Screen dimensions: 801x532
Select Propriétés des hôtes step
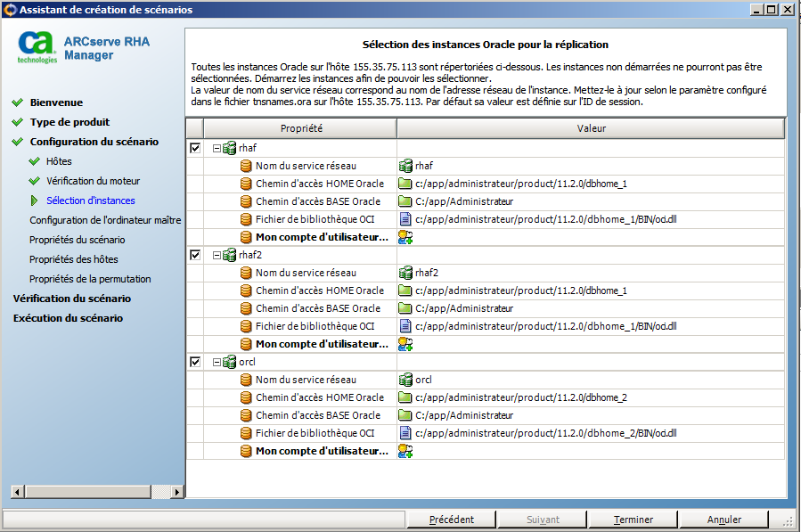(x=74, y=259)
